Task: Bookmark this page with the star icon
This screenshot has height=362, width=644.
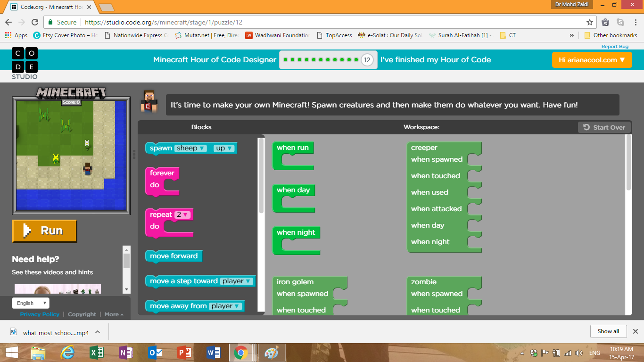Action: [589, 22]
